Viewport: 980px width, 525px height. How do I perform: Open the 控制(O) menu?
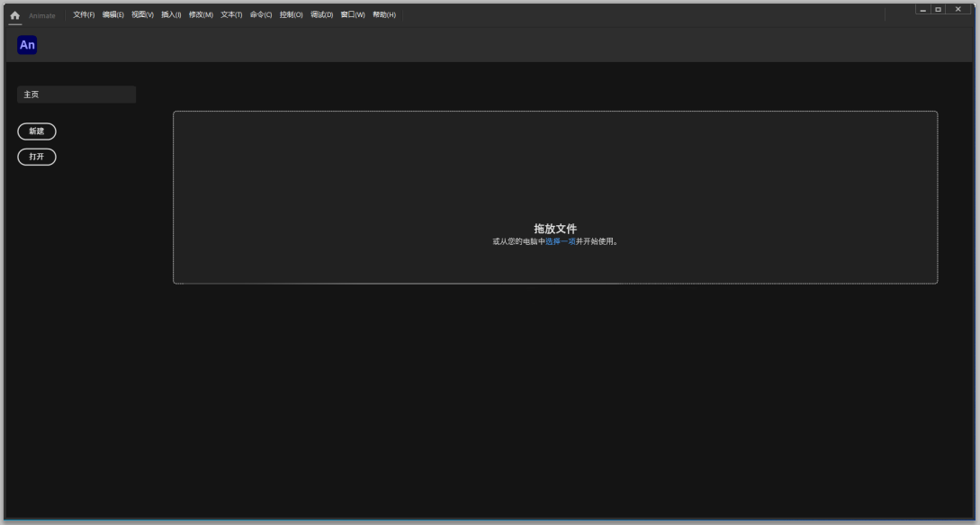point(292,15)
